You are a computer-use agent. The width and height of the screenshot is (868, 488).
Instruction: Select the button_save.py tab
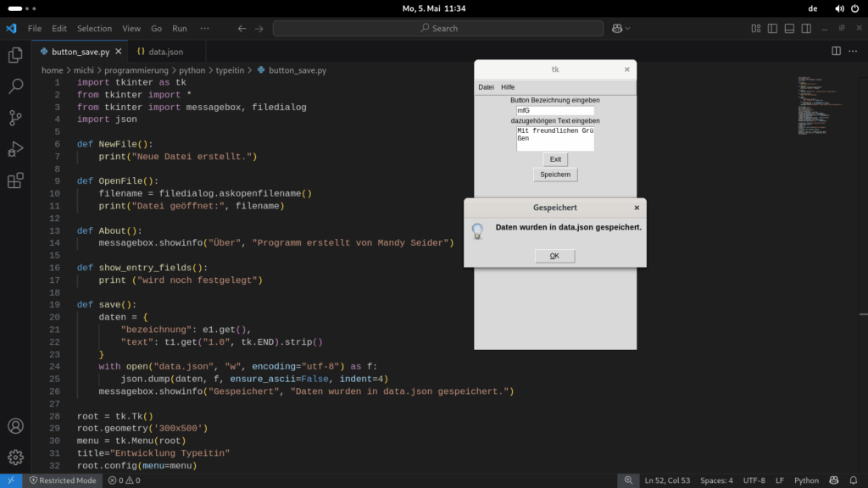(80, 52)
